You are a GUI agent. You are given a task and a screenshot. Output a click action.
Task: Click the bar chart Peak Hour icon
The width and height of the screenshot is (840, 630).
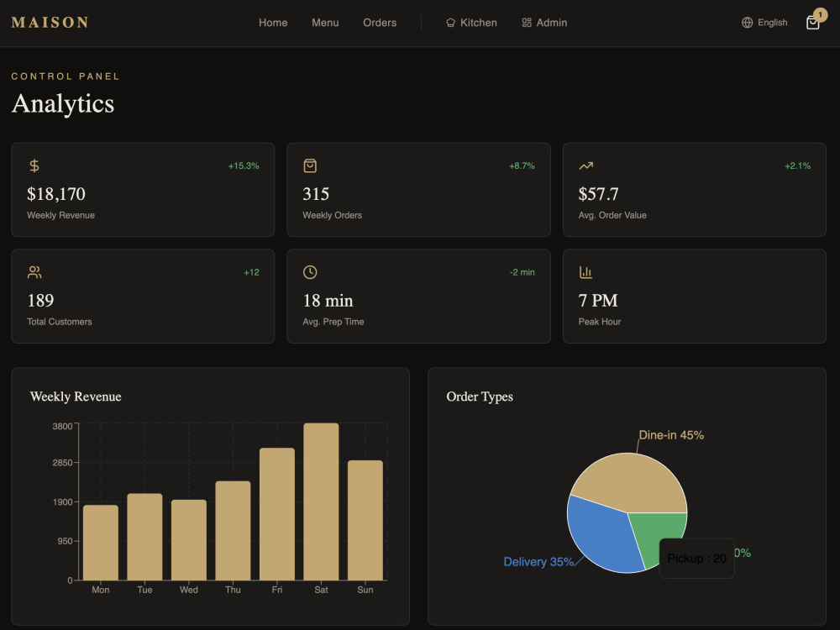[585, 272]
